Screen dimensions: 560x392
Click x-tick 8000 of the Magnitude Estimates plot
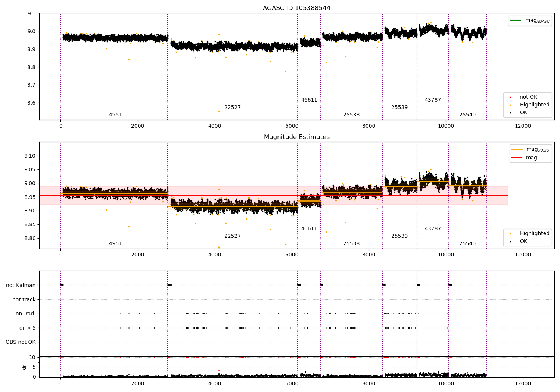369,255
